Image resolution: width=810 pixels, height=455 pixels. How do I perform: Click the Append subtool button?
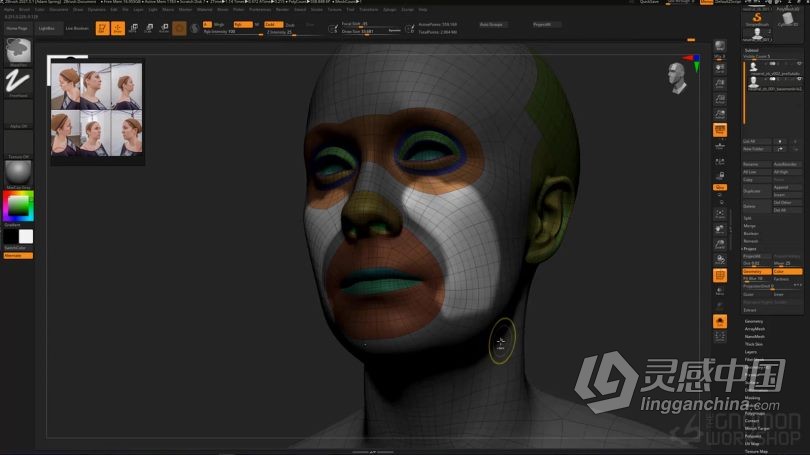[x=787, y=187]
